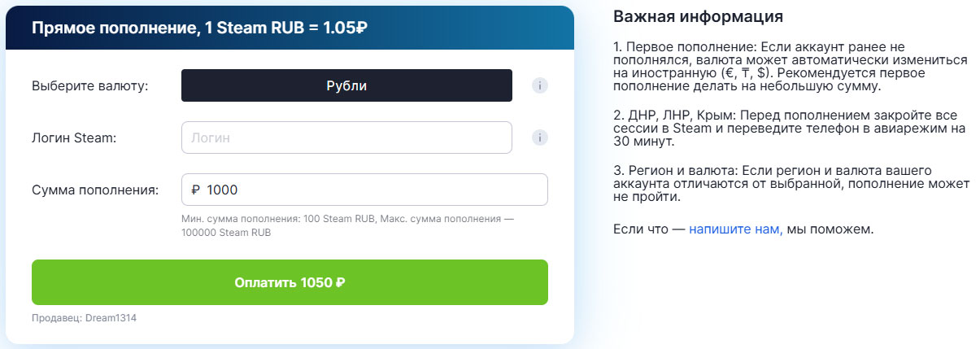
Task: Click the seller name Dream1314
Action: [111, 318]
